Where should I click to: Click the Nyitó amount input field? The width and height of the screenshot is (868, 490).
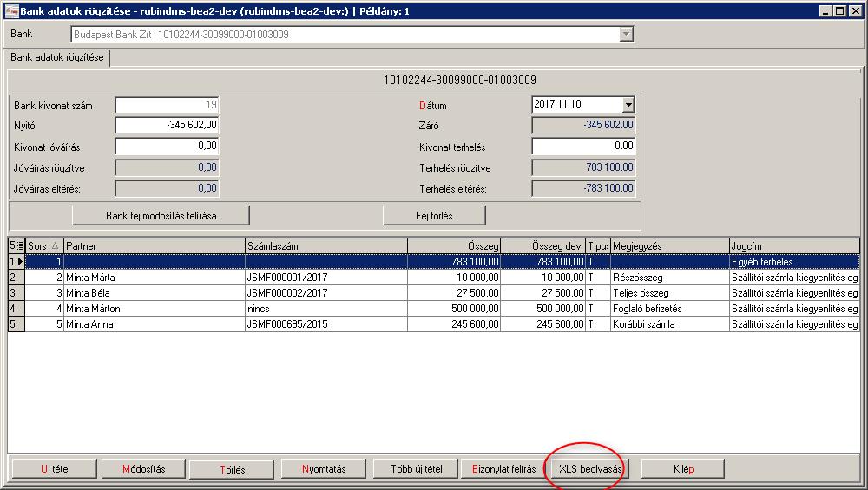pyautogui.click(x=168, y=126)
